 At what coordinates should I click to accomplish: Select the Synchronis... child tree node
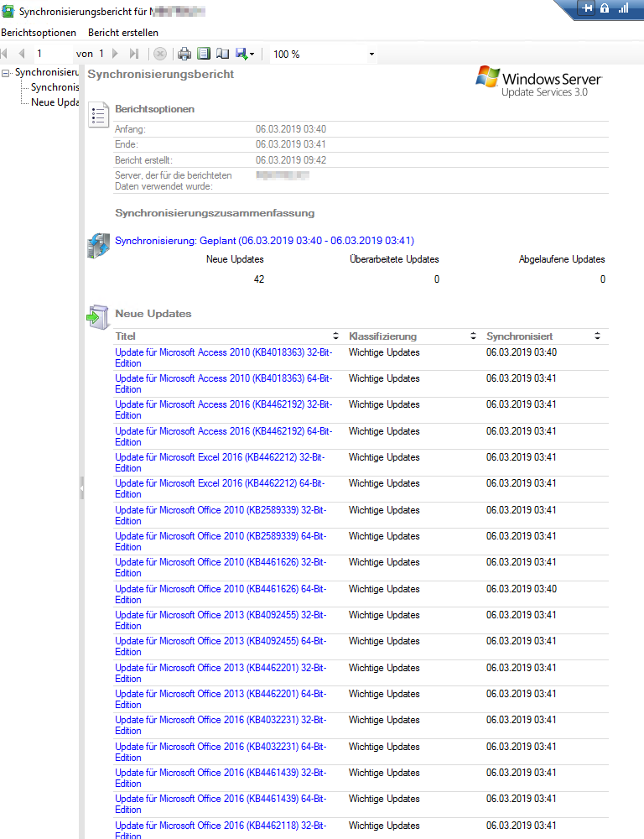[x=55, y=87]
